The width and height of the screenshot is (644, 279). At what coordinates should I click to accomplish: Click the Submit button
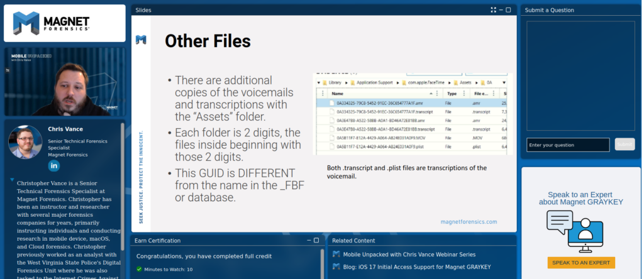625,145
